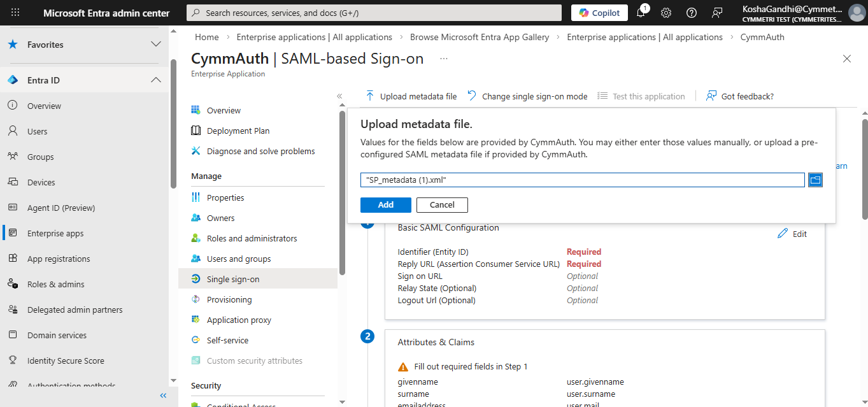This screenshot has height=407, width=868.
Task: Click the Groups nav icon
Action: point(13,157)
